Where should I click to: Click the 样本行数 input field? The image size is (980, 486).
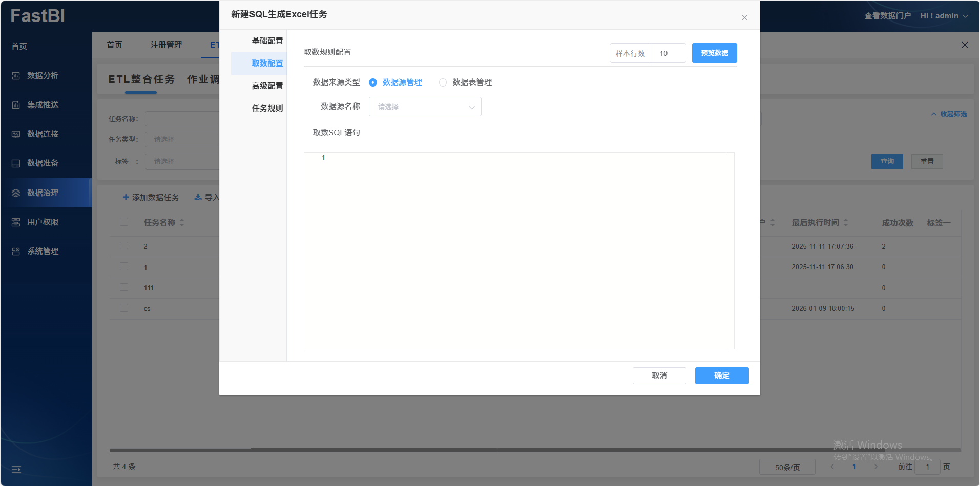668,53
